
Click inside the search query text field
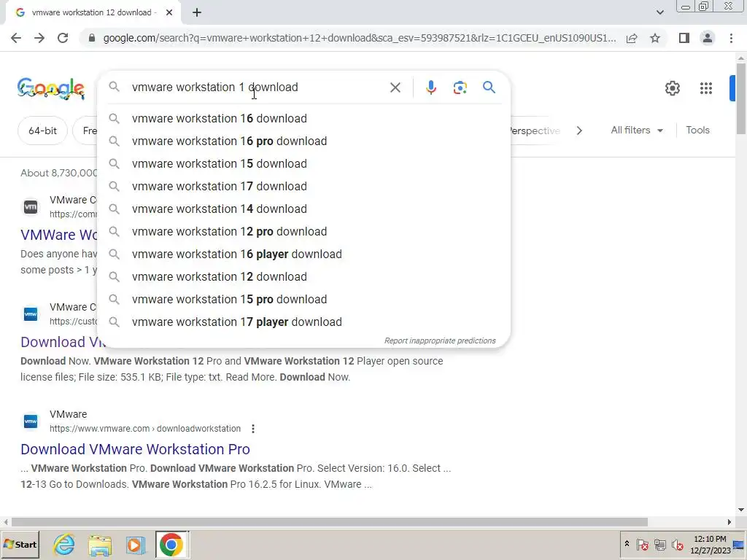pyautogui.click(x=258, y=87)
